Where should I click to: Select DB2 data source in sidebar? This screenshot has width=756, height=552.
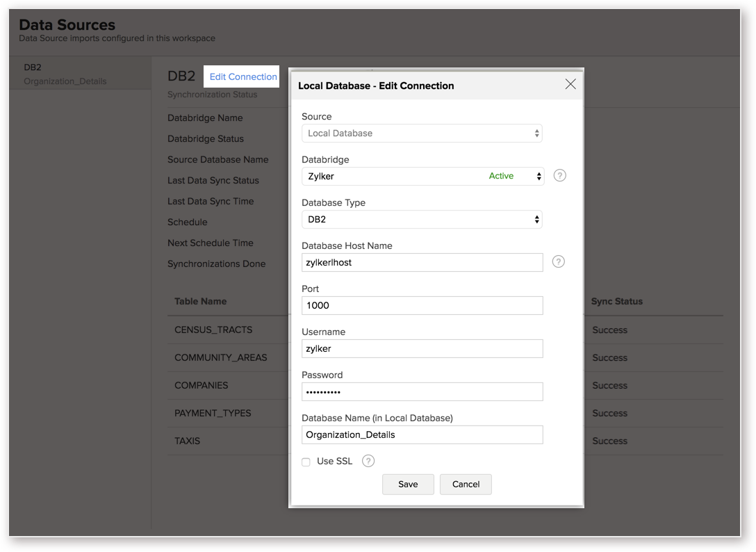point(80,74)
